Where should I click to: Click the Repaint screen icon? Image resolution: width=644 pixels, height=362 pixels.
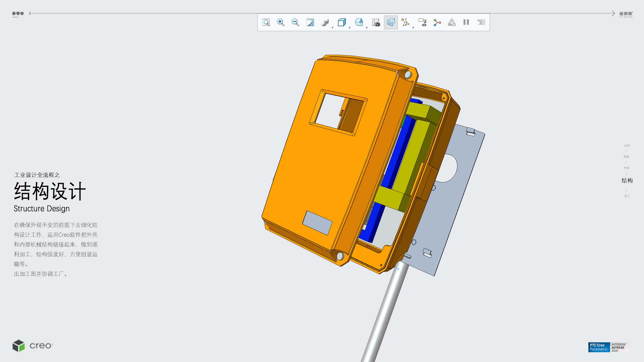click(x=310, y=22)
